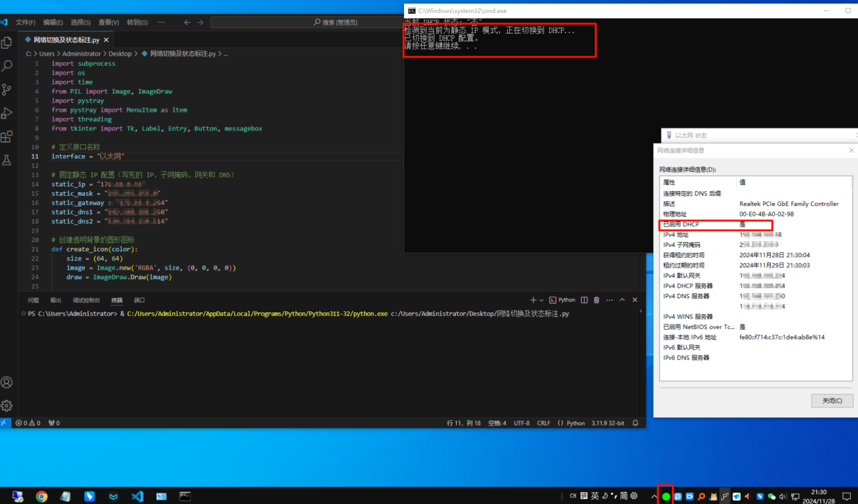Click Desktop in the breadcrumb path
Screen dimensions: 858x504
[x=120, y=54]
